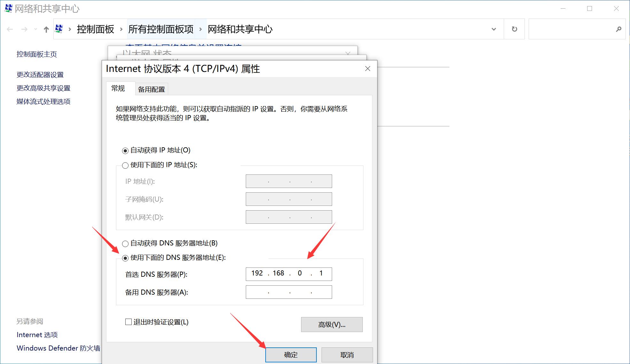
Task: Open recent locations dropdown arrow
Action: (35, 29)
